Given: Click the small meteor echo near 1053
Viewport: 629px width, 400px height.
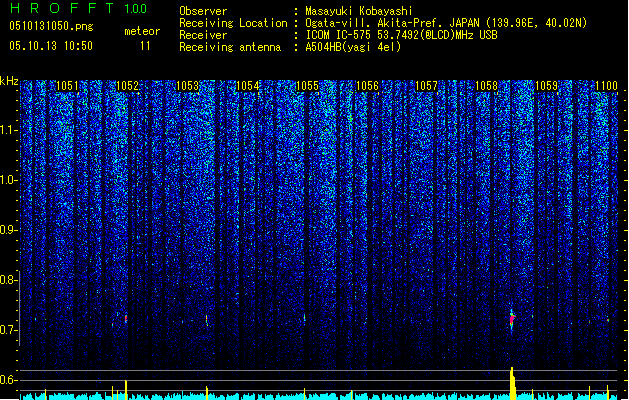Looking at the screenshot, I should (x=207, y=320).
